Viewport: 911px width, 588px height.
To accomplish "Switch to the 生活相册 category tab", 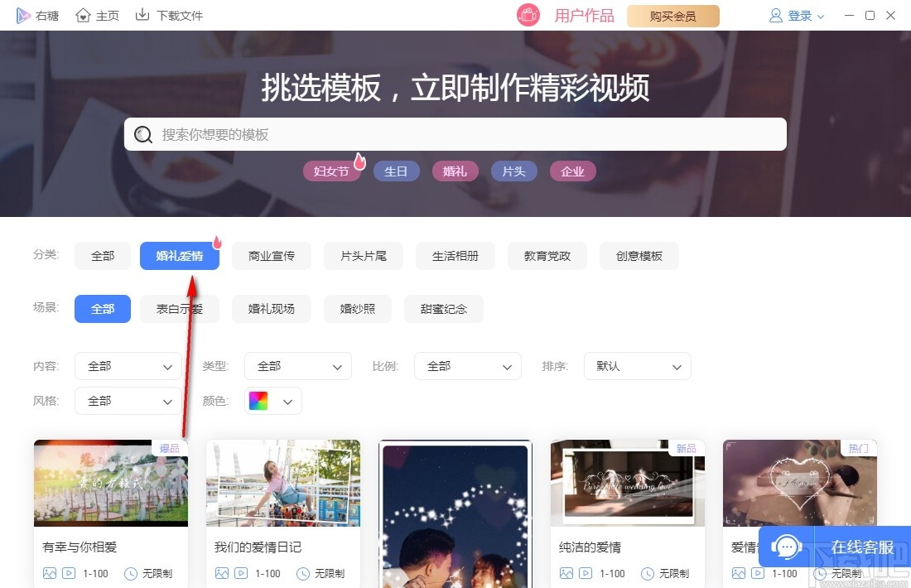I will click(455, 256).
